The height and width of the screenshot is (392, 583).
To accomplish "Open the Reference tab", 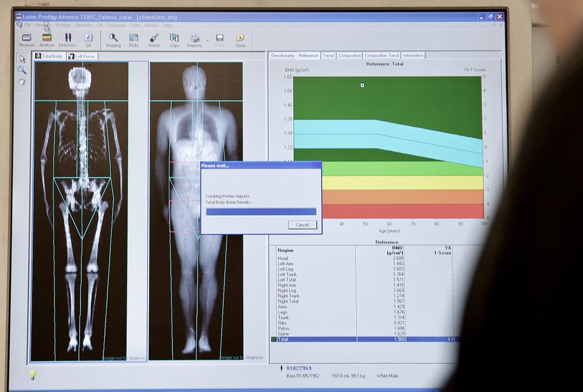I will point(308,56).
